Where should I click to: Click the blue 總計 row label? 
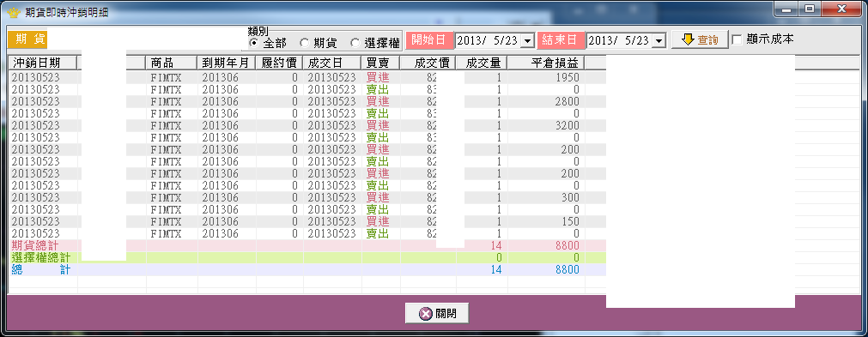click(41, 270)
